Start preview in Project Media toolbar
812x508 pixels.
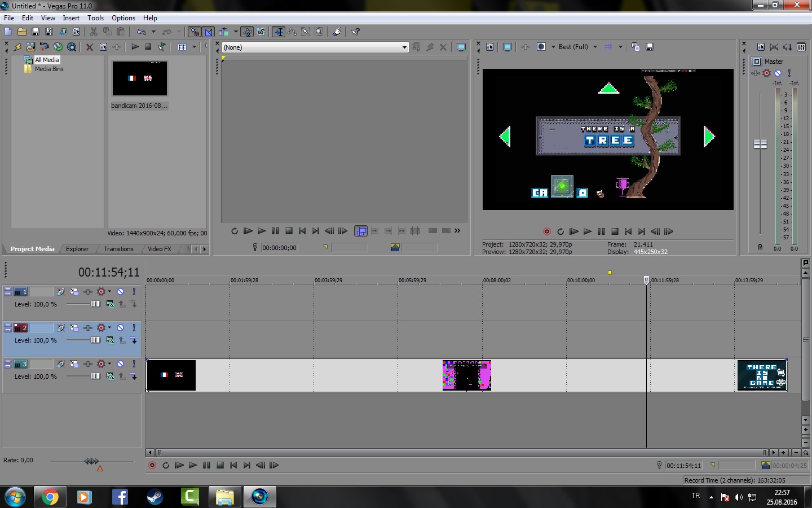click(135, 47)
